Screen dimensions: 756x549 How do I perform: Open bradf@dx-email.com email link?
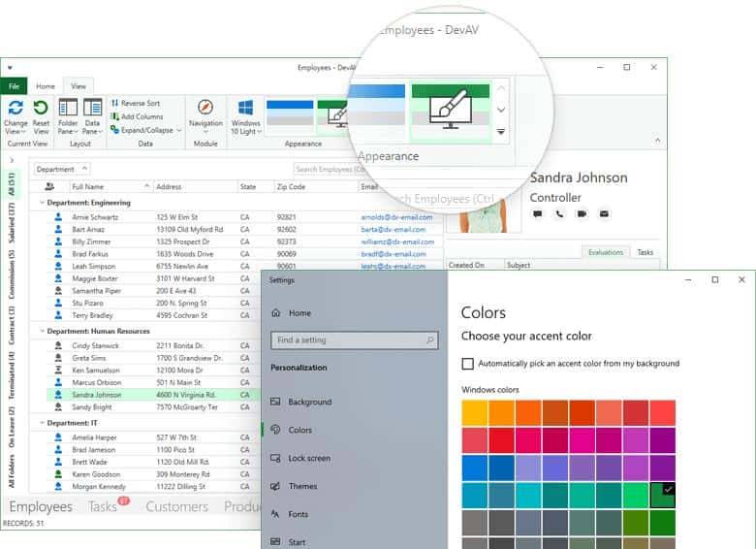pos(394,254)
